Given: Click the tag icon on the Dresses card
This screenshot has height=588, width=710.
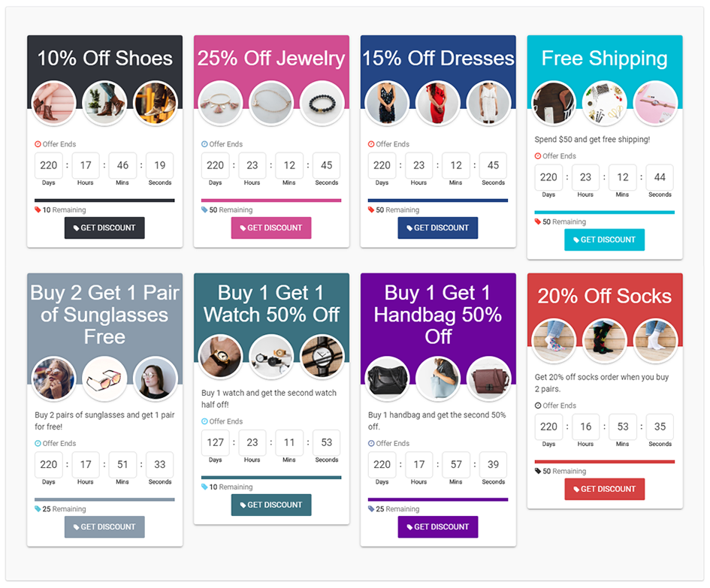Looking at the screenshot, I should (371, 210).
